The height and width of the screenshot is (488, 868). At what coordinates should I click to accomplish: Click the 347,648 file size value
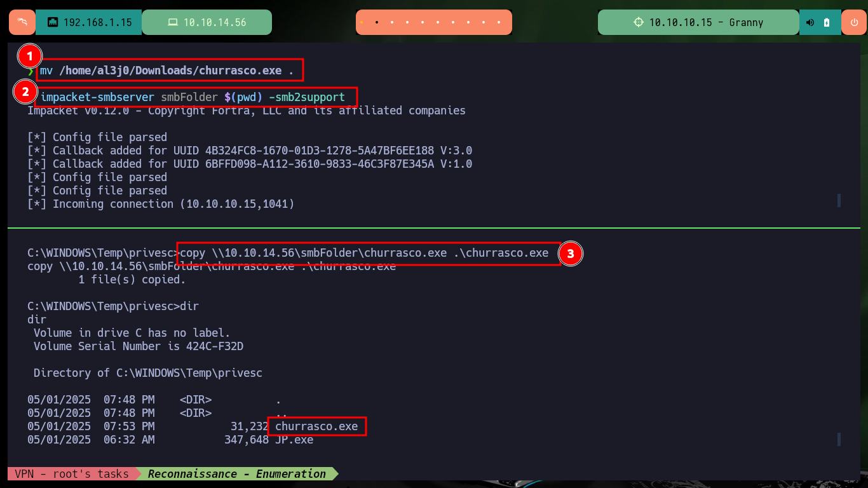point(247,440)
